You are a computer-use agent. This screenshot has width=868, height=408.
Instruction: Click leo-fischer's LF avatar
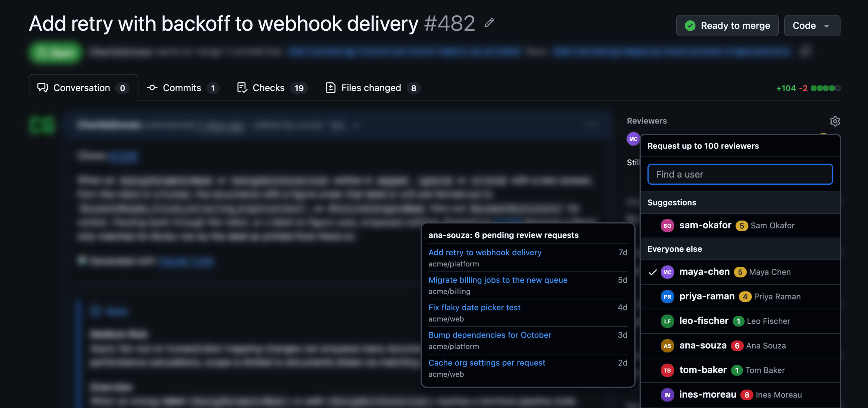(667, 321)
